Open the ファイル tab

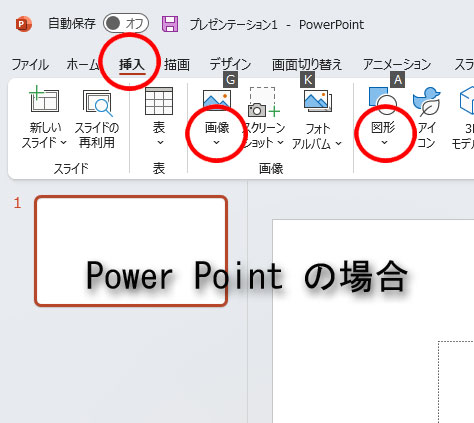tap(30, 64)
